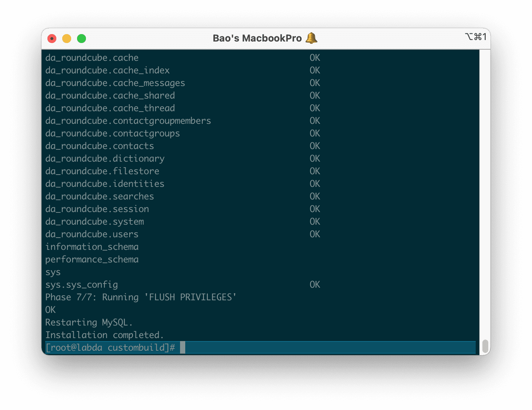Select the information_schema line

tap(92, 247)
